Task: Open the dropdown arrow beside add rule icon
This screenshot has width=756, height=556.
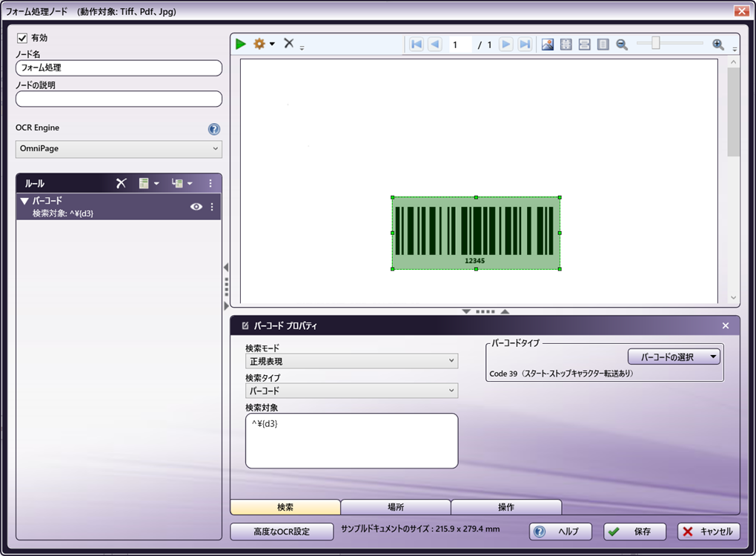Action: tap(156, 184)
